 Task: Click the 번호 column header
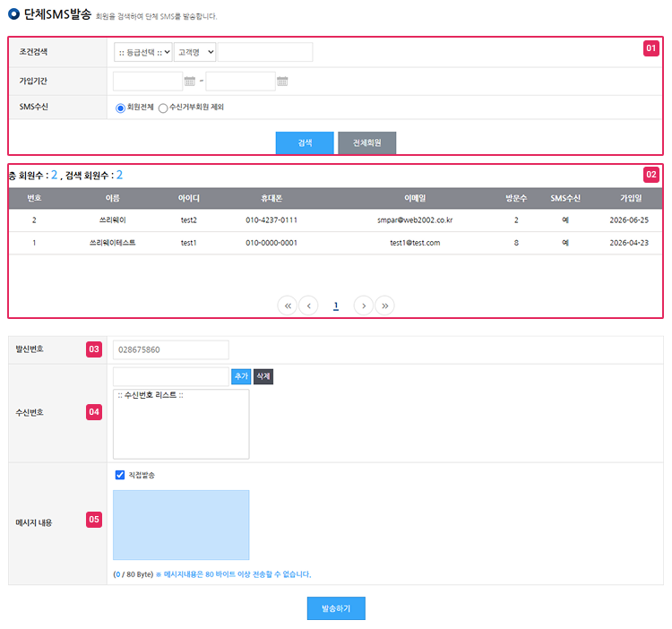pos(34,198)
